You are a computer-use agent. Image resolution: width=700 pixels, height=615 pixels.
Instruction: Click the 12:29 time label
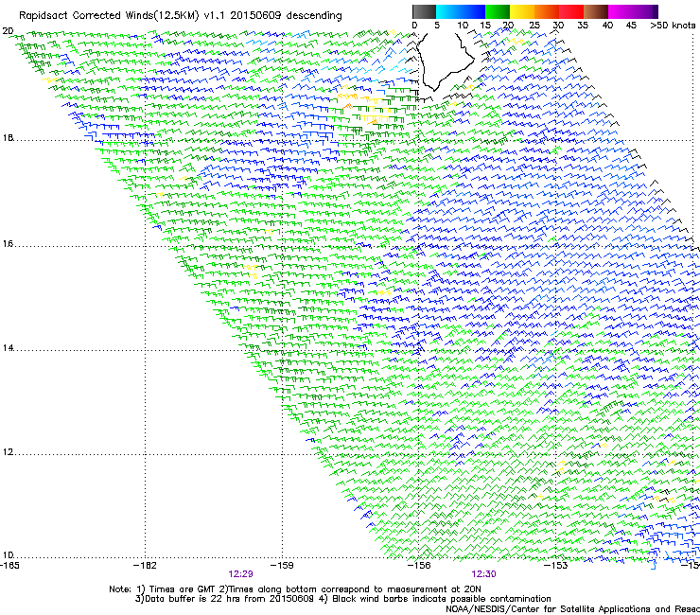[240, 574]
